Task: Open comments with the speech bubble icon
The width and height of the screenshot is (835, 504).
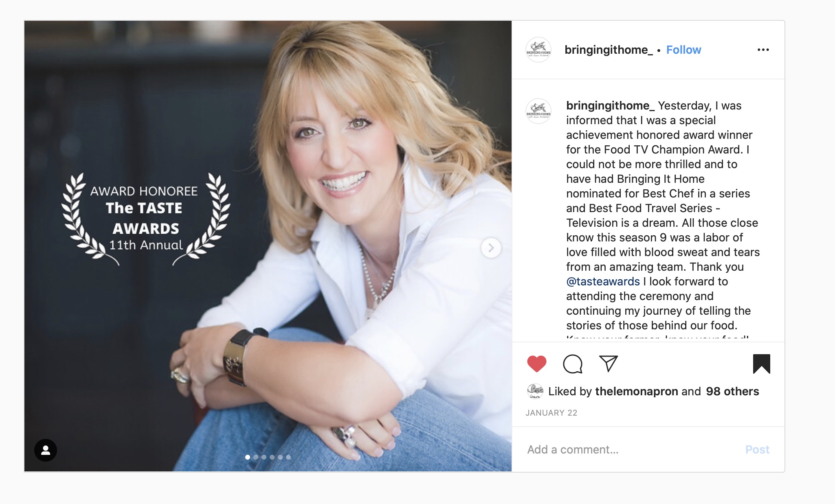Action: [573, 364]
